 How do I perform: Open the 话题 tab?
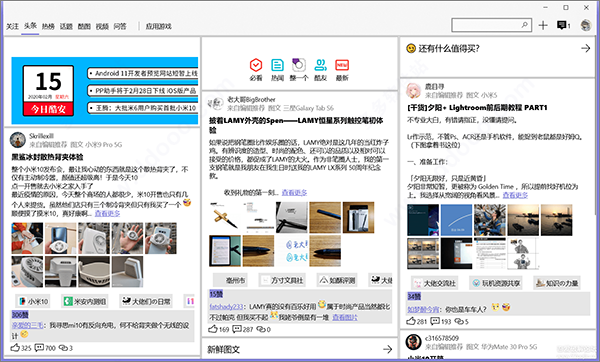[x=66, y=26]
